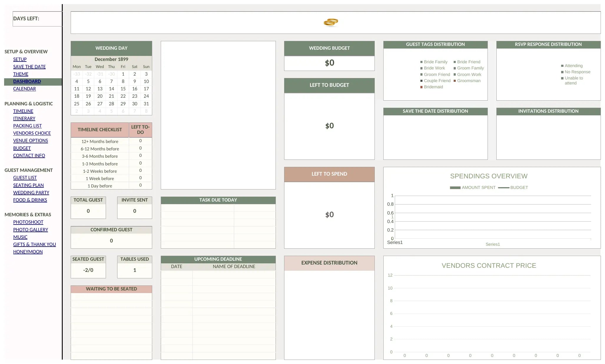
Task: Click the Bridemaid legend swatch
Action: [x=421, y=87]
